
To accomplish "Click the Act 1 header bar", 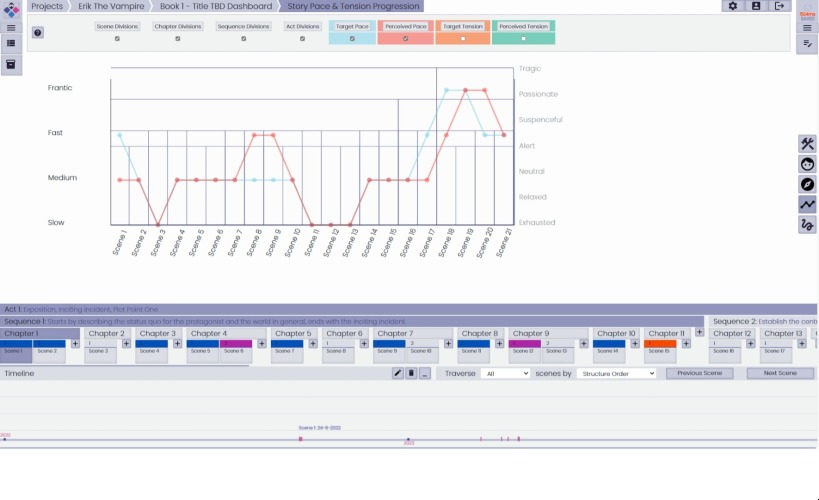I will coord(408,309).
